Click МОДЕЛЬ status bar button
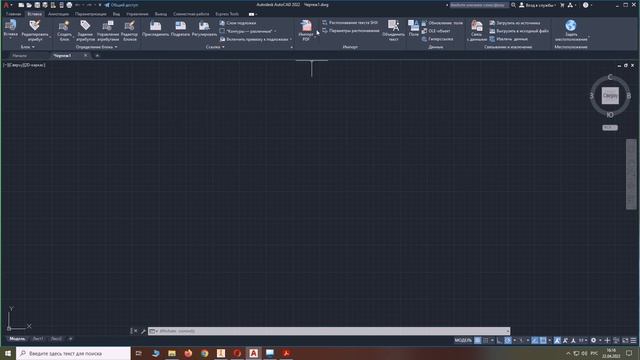640x360 pixels. (x=463, y=340)
